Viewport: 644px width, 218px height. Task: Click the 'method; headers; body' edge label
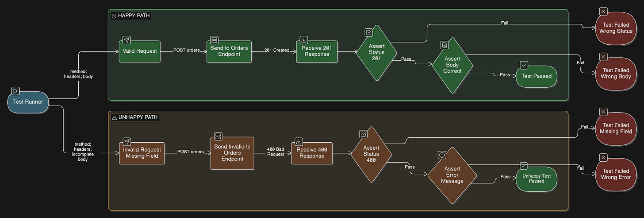[79, 74]
